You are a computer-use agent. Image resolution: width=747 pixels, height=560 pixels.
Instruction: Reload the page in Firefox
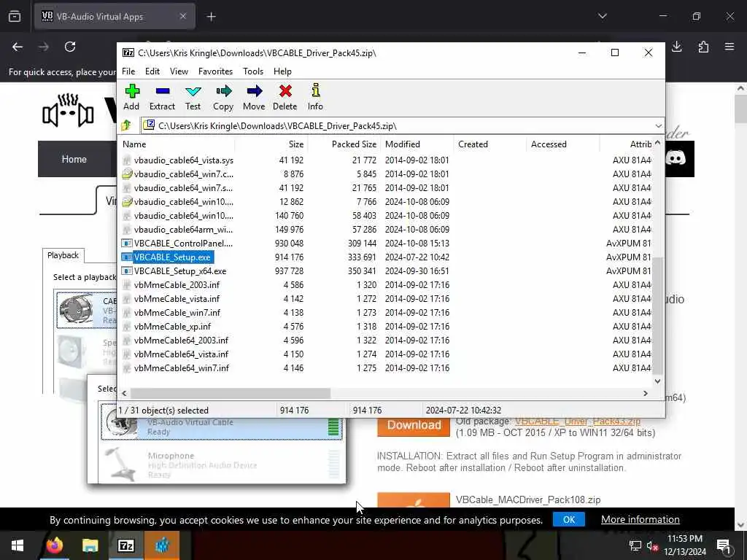(70, 47)
